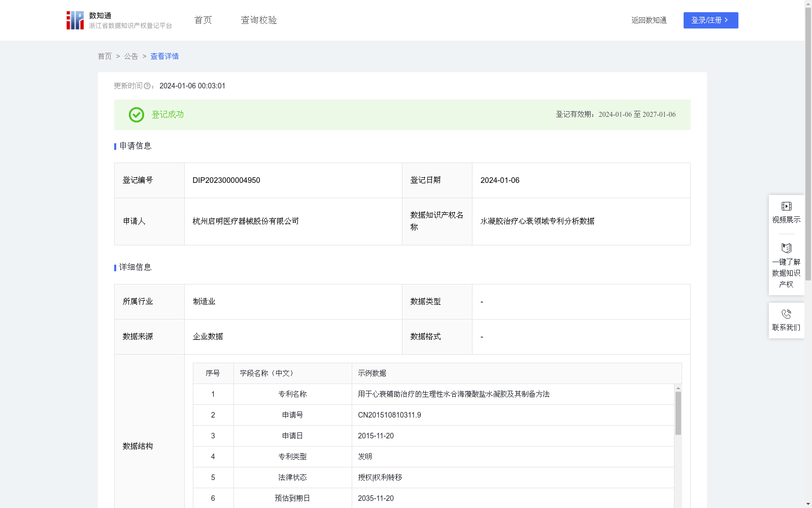The image size is (812, 508).
Task: Click the 授权|权利转移 legal status value
Action: [x=380, y=478]
